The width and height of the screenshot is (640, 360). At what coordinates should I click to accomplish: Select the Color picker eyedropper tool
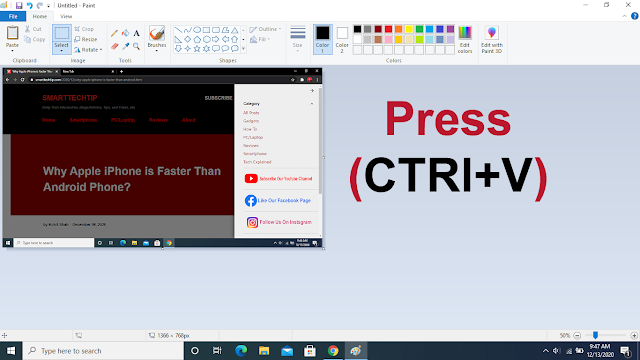(x=125, y=47)
